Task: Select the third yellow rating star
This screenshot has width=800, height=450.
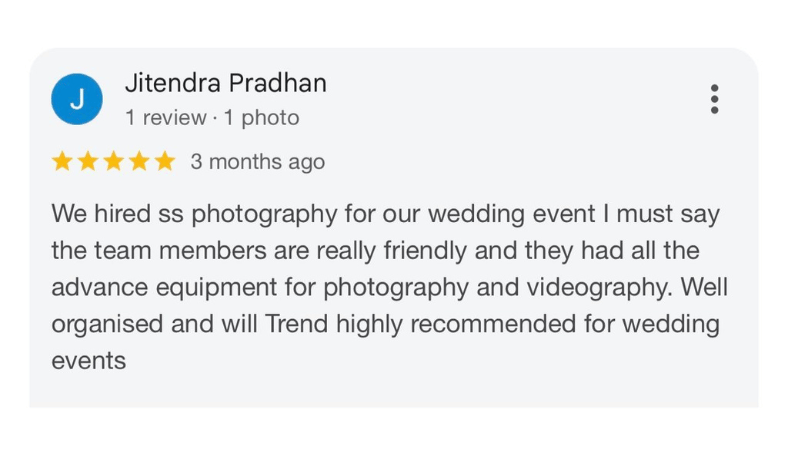Action: point(113,162)
